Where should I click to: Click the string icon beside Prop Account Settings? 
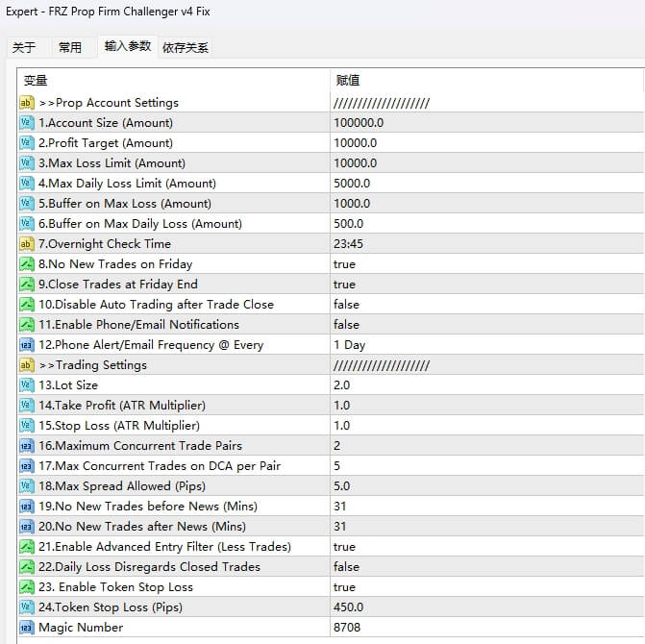click(27, 103)
